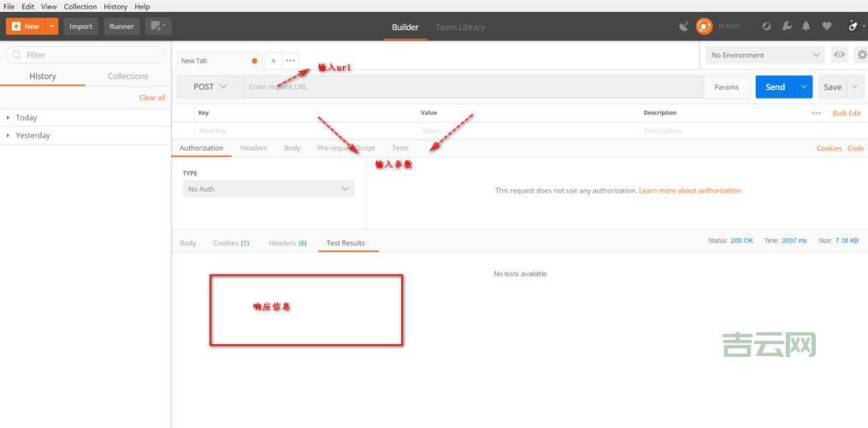Click the orange sync status icon
868x428 pixels.
point(704,27)
